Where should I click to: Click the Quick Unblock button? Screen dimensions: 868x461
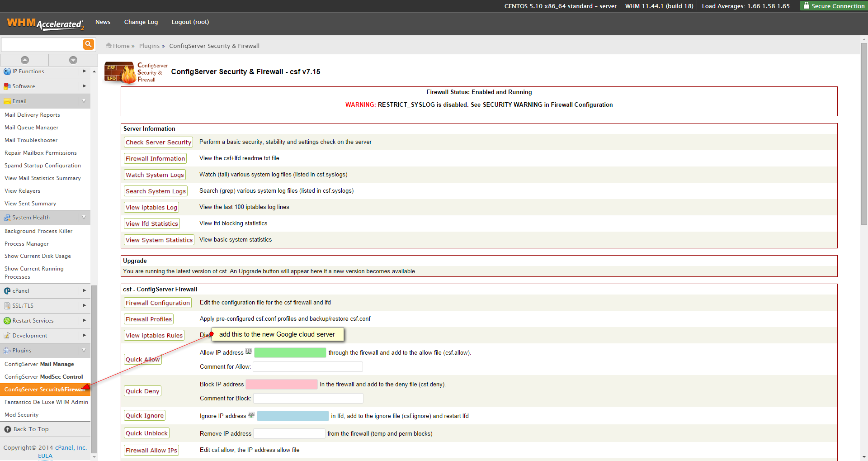pyautogui.click(x=146, y=433)
